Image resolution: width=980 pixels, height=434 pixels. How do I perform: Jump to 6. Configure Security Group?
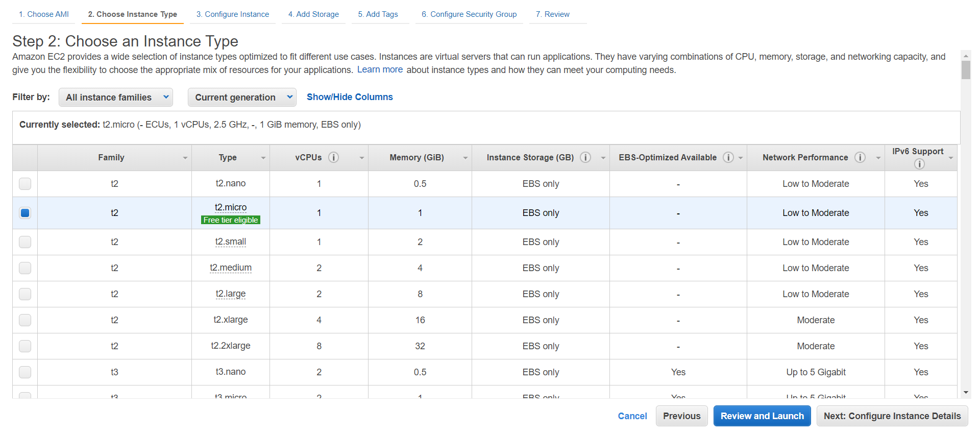point(469,14)
